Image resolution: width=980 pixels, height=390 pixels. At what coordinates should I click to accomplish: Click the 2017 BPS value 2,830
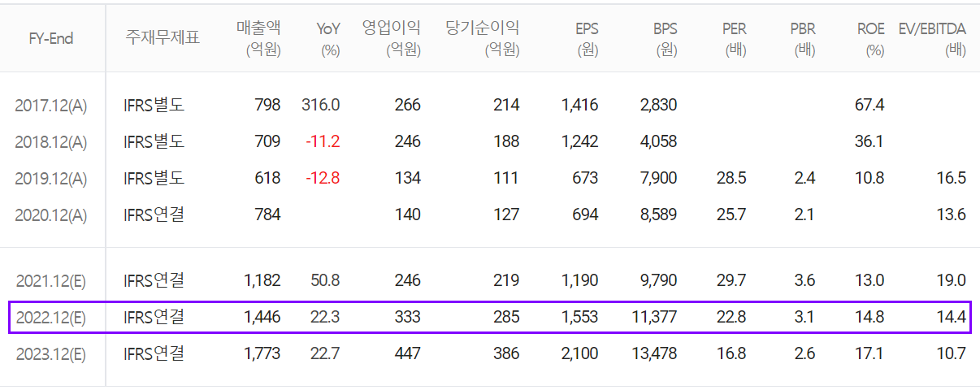658,105
